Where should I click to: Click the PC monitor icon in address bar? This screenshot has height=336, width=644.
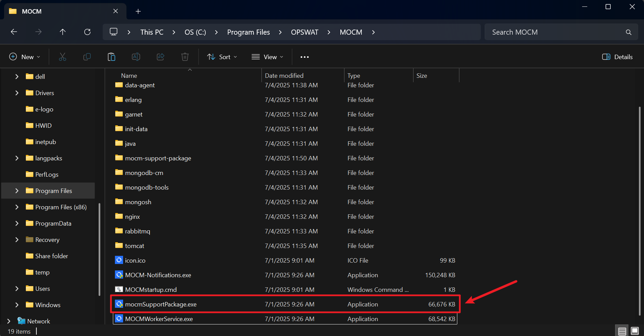tap(114, 32)
